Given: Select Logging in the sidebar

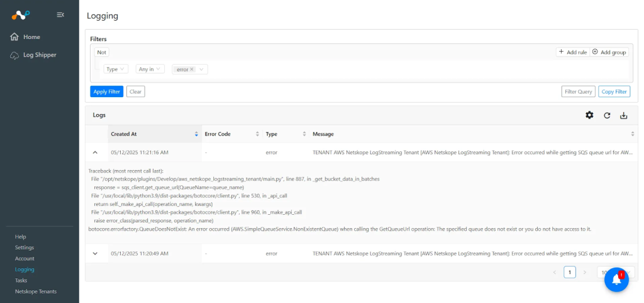Looking at the screenshot, I should [x=25, y=270].
